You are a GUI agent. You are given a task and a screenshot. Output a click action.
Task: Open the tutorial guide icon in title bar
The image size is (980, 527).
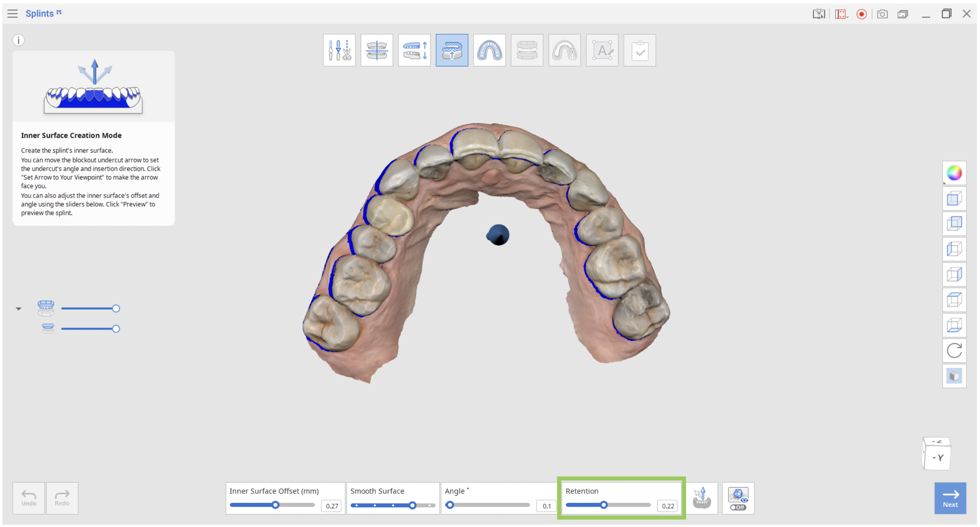[x=818, y=14]
